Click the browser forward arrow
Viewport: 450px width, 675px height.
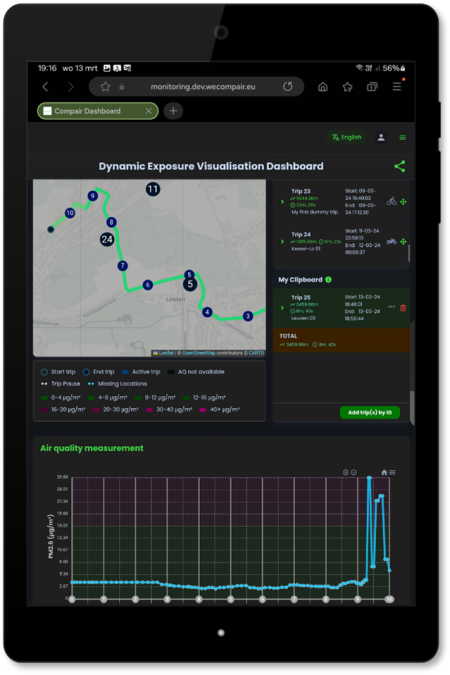pyautogui.click(x=71, y=87)
